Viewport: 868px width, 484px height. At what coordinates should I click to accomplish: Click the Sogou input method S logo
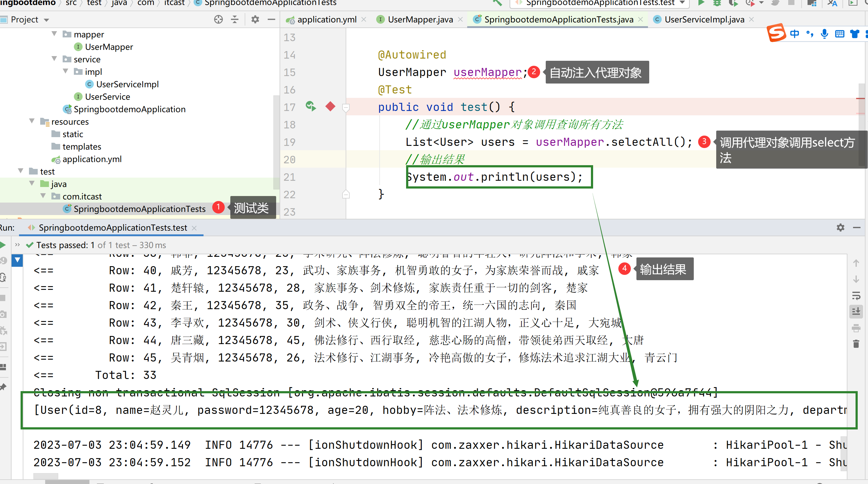click(776, 33)
